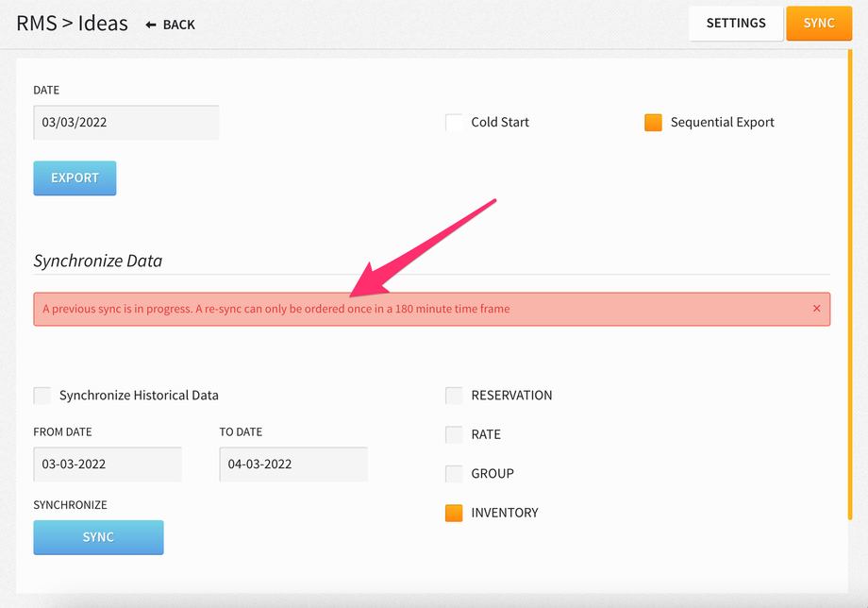Enable the Cold Start checkbox
The image size is (868, 608).
click(x=454, y=123)
